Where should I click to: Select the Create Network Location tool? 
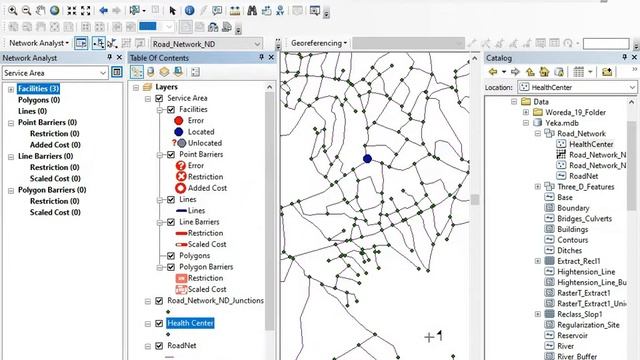pyautogui.click(x=98, y=43)
